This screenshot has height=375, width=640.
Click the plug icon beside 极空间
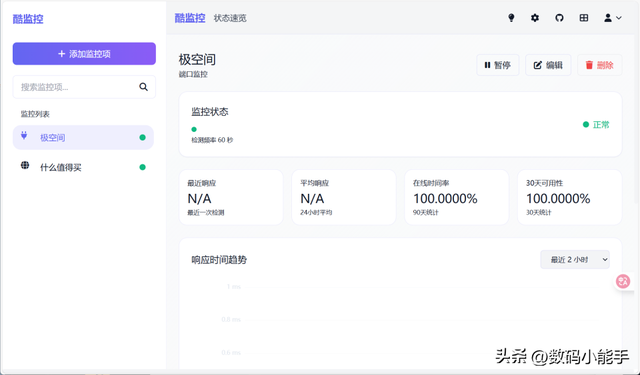point(24,135)
